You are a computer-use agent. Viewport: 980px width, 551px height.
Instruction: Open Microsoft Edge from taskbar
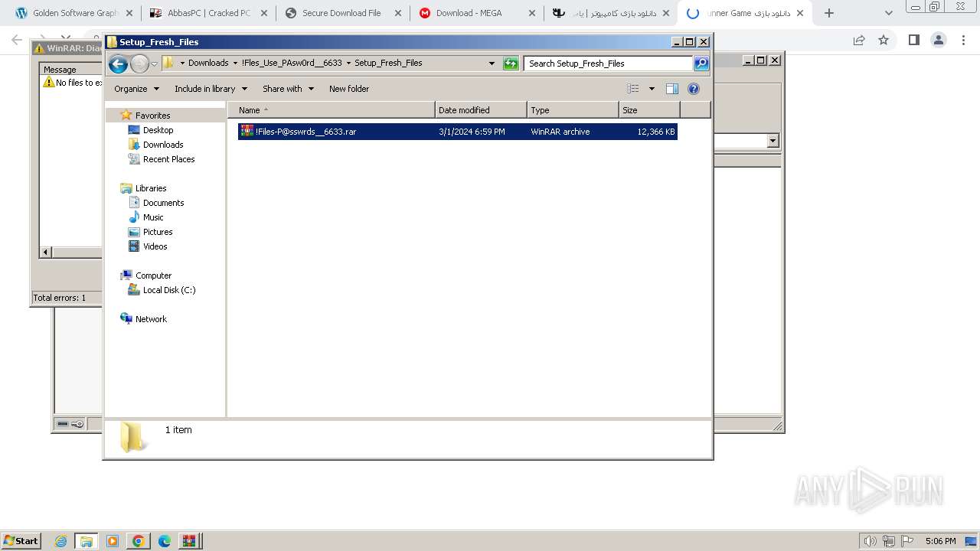pos(164,541)
